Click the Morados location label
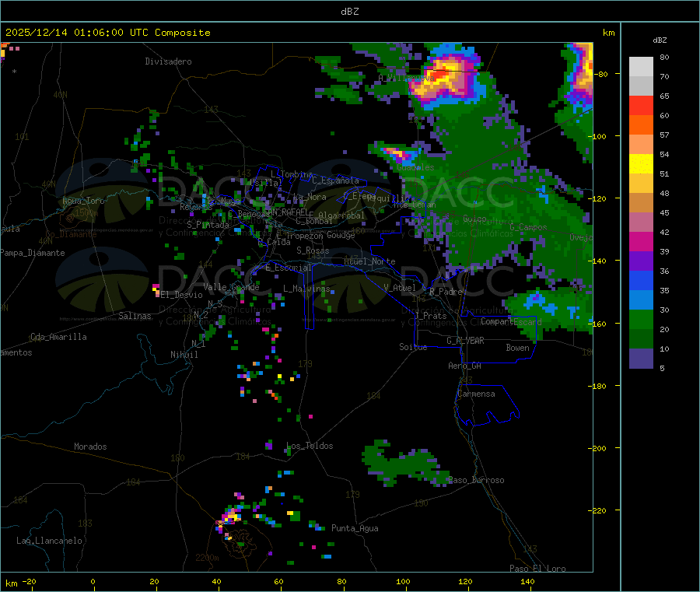The width and height of the screenshot is (700, 592). coord(90,447)
